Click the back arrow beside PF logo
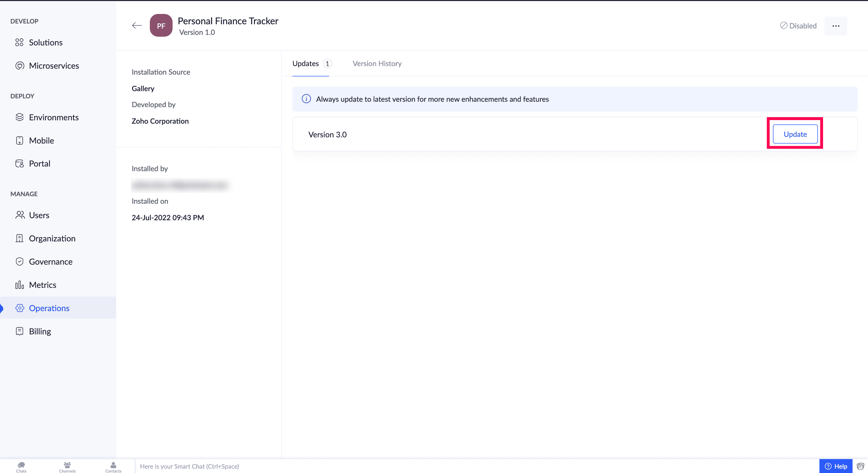 click(136, 26)
